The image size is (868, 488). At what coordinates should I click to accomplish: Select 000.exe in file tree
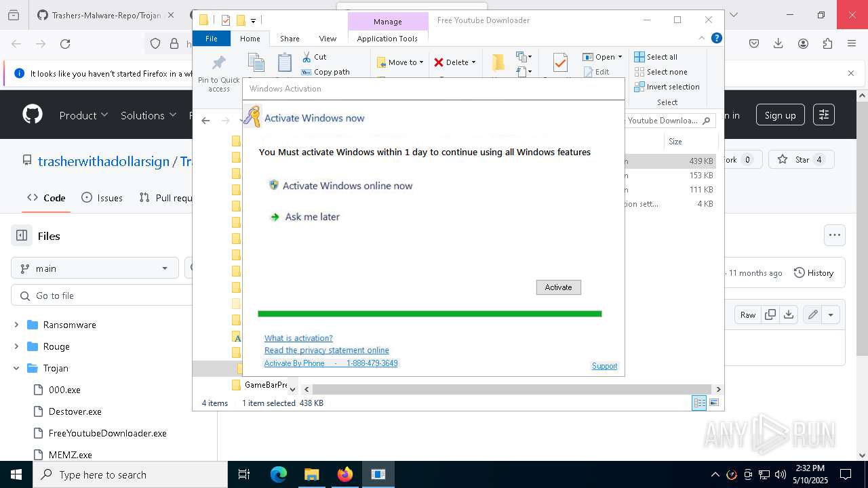64,390
